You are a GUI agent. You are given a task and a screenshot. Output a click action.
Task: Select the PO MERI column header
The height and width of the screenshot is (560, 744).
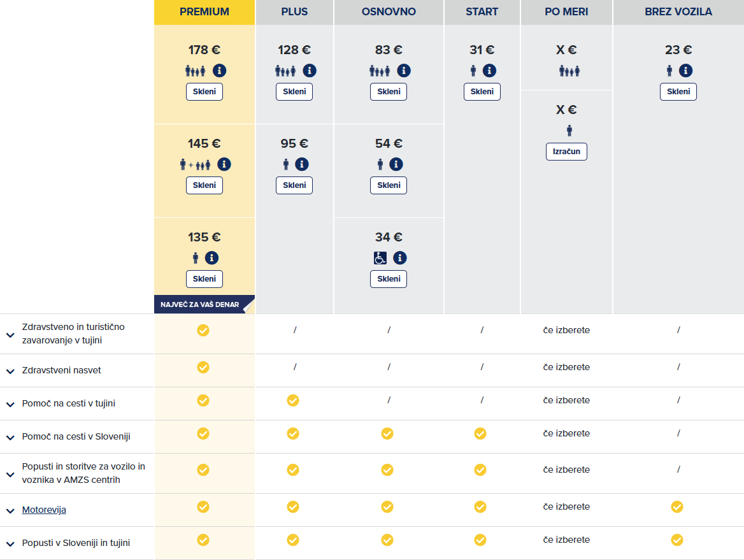coord(566,12)
